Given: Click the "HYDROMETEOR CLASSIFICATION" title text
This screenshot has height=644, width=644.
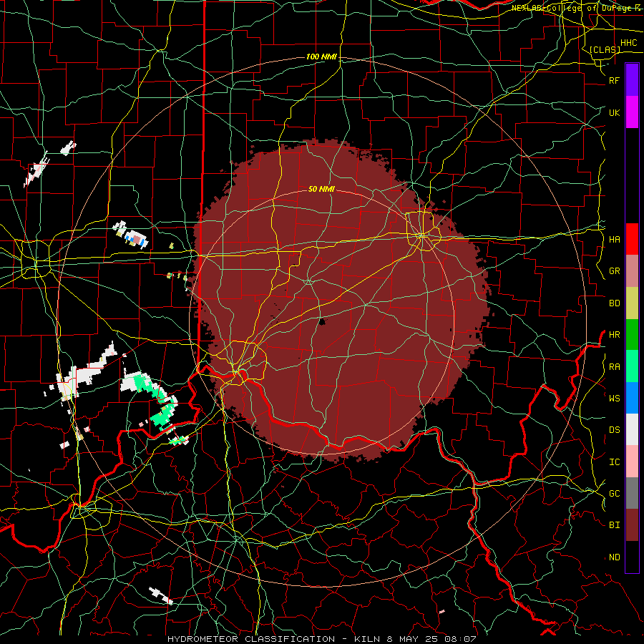Looking at the screenshot, I should (x=251, y=639).
